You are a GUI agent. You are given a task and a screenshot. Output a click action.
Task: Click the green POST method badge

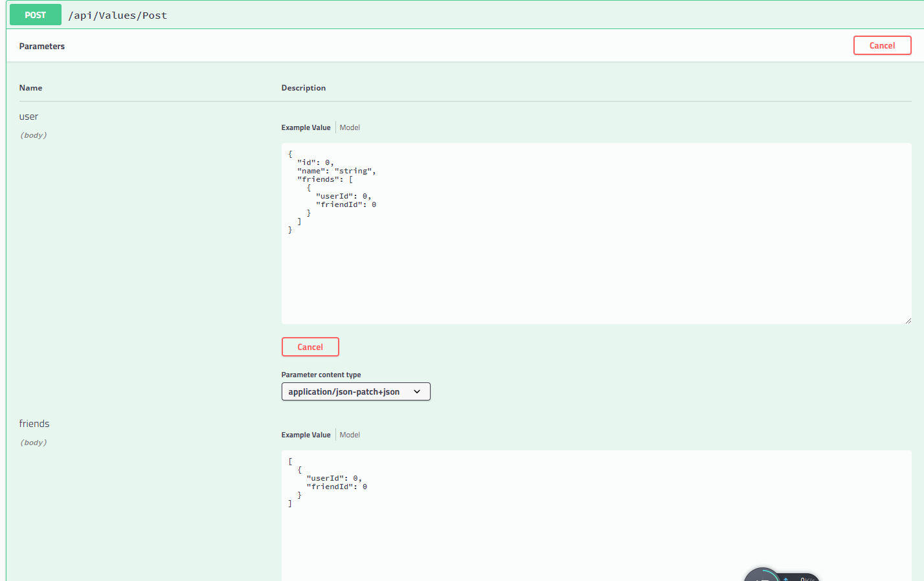coord(35,14)
